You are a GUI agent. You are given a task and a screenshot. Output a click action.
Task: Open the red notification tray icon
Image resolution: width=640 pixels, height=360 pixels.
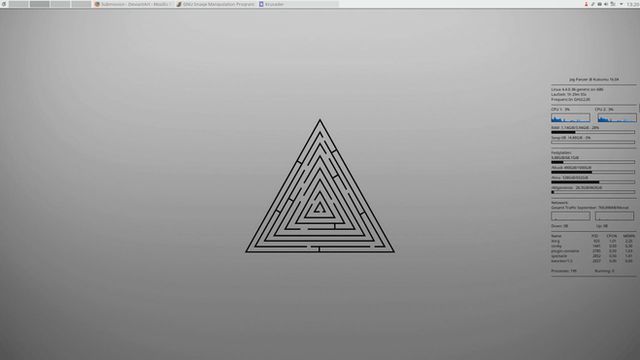586,4
